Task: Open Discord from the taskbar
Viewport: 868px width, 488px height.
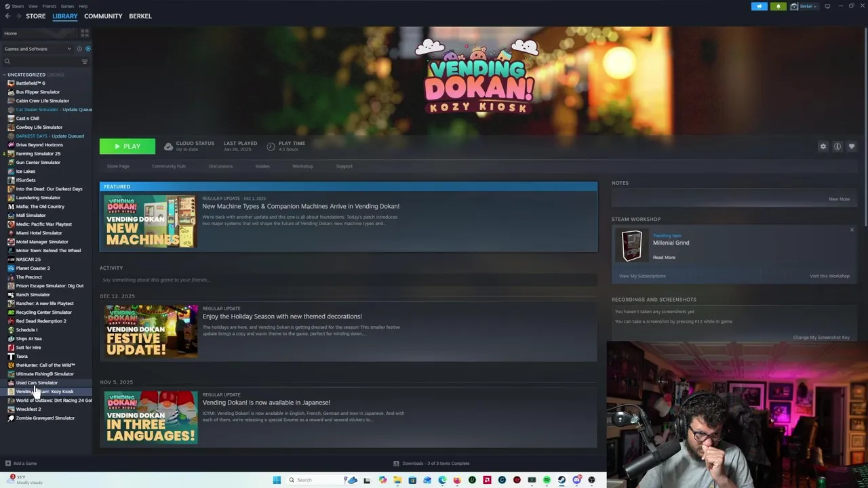Action: pyautogui.click(x=576, y=480)
